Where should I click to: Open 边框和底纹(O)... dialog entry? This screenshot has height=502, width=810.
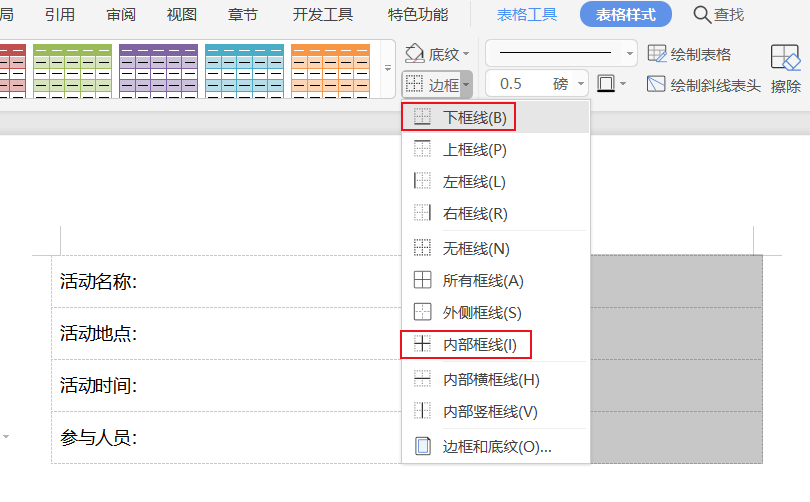tap(495, 446)
